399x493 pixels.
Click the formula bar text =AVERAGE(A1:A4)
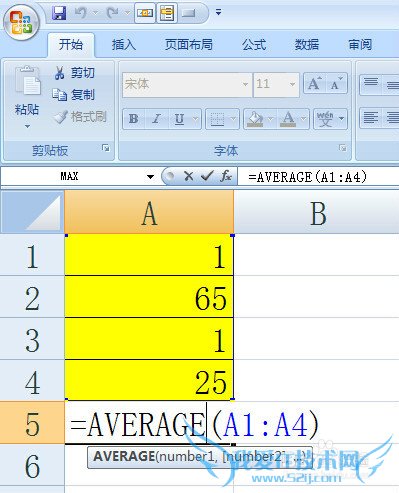(x=307, y=177)
